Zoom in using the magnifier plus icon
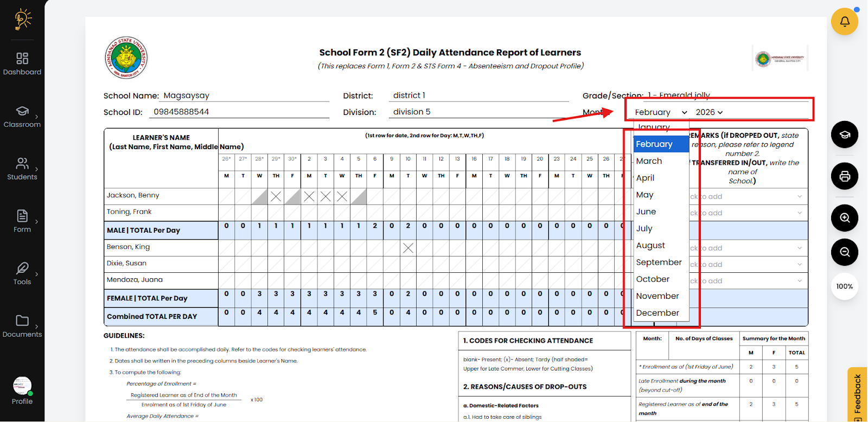The height and width of the screenshot is (422, 868). (x=844, y=218)
